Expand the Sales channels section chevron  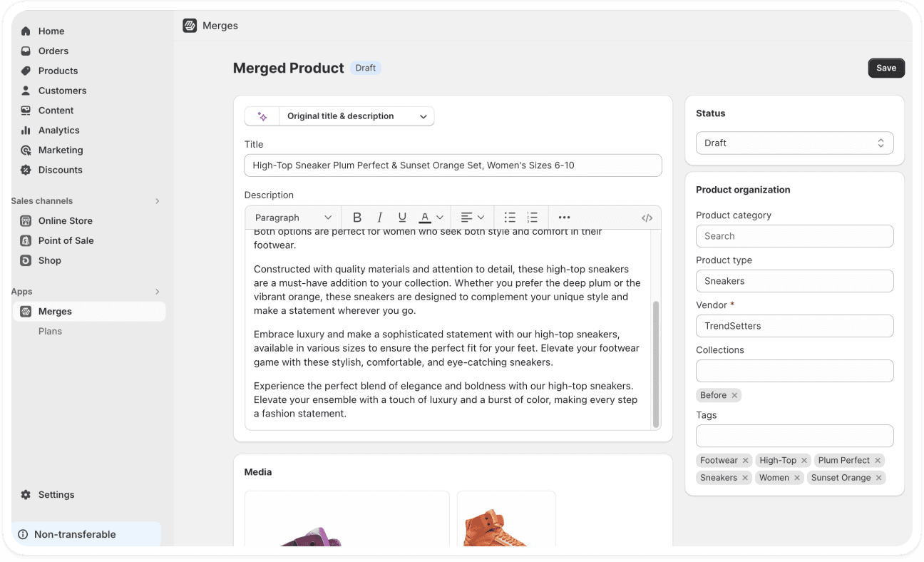(x=158, y=200)
